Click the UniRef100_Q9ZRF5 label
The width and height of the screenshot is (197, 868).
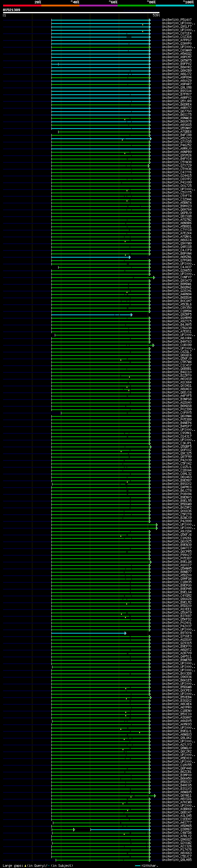(177, 314)
